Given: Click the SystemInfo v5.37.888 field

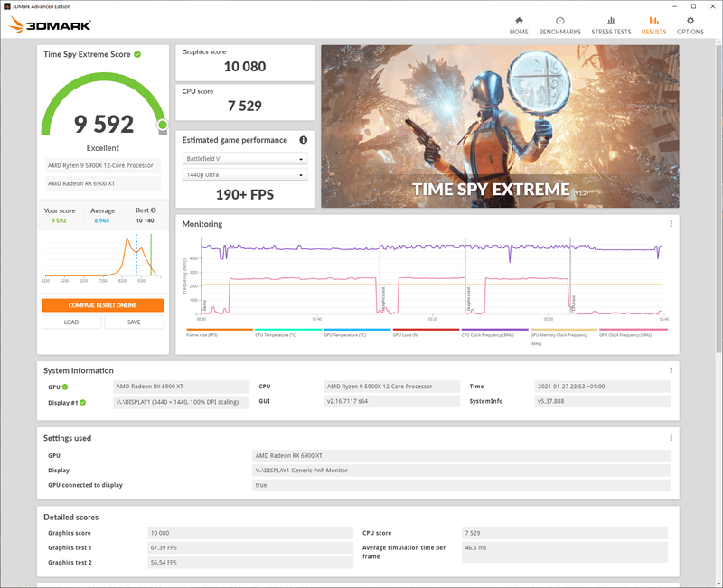Looking at the screenshot, I should click(x=602, y=401).
